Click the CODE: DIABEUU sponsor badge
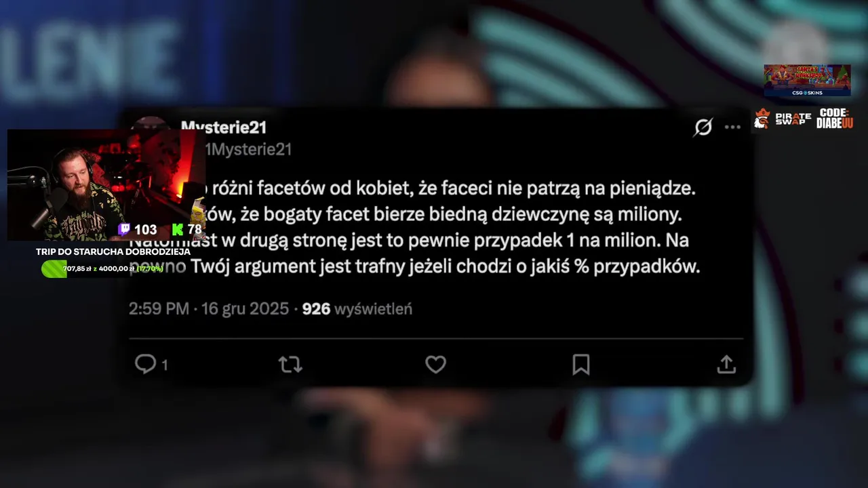The width and height of the screenshot is (868, 488). tap(835, 119)
